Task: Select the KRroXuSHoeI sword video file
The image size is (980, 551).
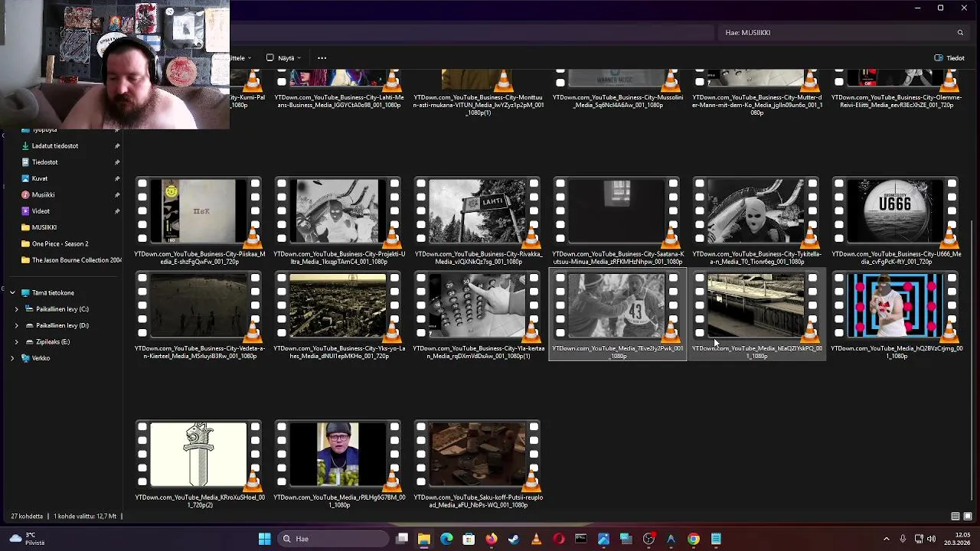Action: point(199,465)
